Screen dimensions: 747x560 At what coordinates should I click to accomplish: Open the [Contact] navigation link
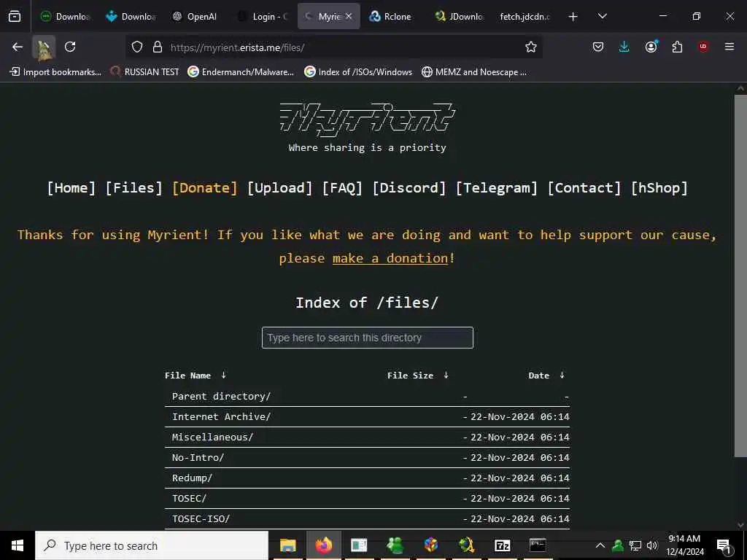pyautogui.click(x=584, y=187)
